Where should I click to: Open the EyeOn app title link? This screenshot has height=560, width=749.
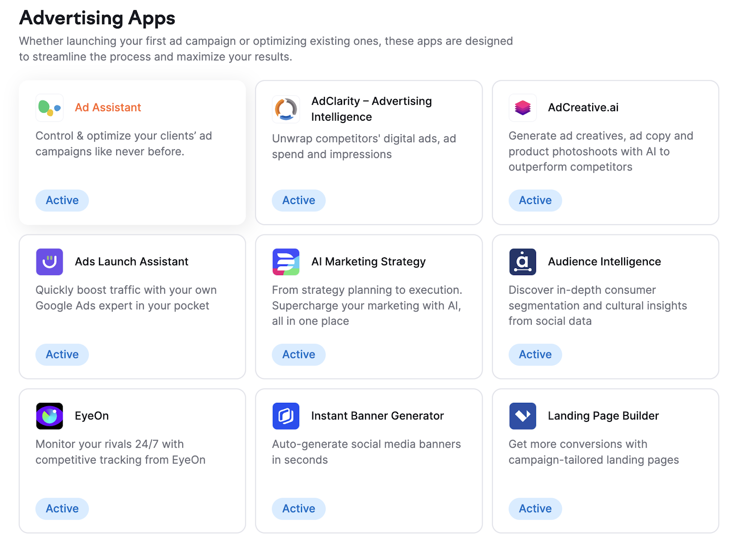(x=91, y=415)
